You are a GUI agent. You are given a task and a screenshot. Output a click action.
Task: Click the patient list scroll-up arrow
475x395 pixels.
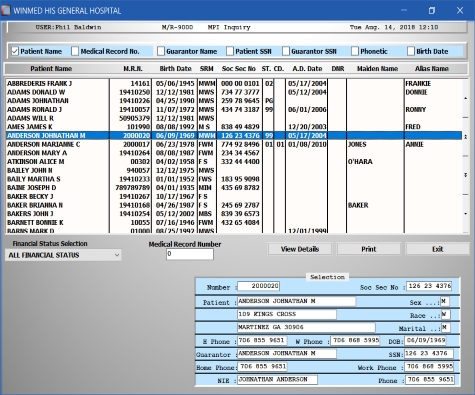click(466, 98)
